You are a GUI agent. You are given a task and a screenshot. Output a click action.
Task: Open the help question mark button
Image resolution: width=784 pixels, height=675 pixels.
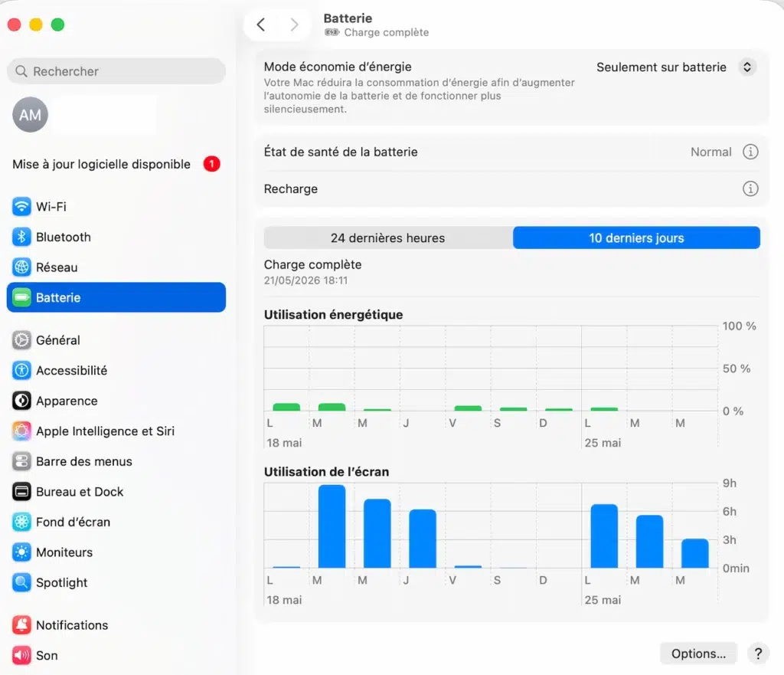tap(758, 654)
